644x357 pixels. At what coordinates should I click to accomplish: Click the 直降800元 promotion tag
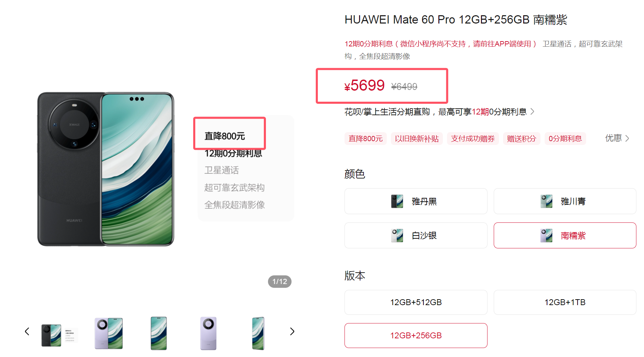[x=366, y=138]
